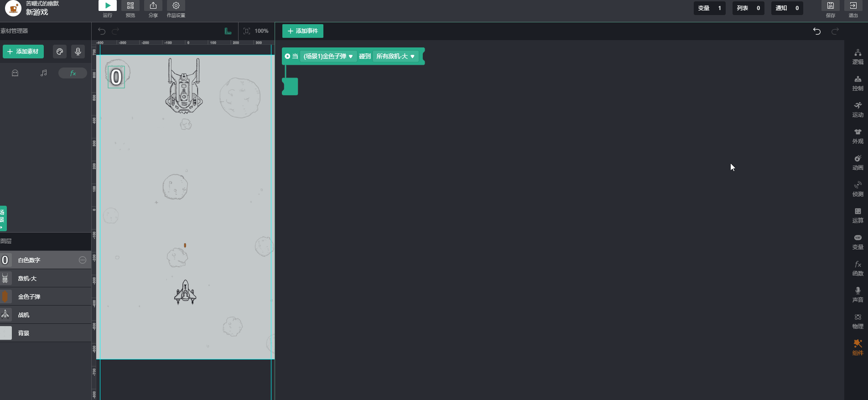This screenshot has height=400, width=868.
Task: Save the project with the save icon
Action: (831, 5)
